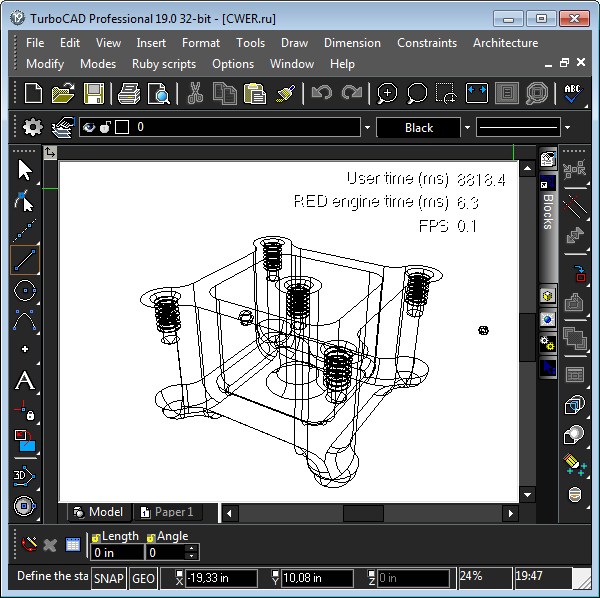Open the Black color dropdown

(x=466, y=128)
